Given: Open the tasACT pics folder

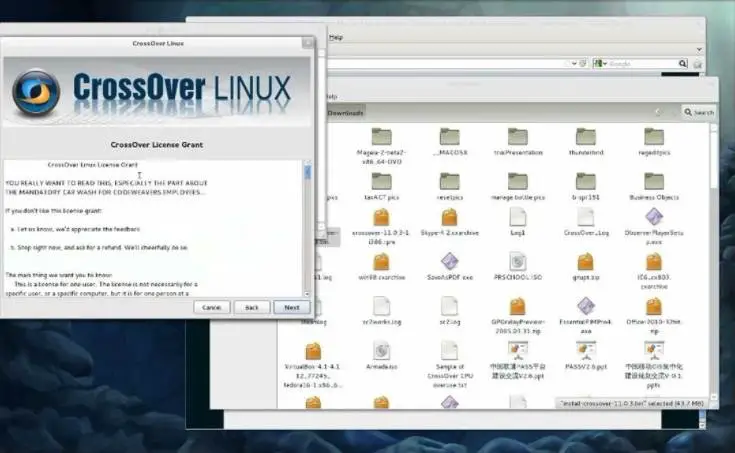Looking at the screenshot, I should (x=381, y=186).
